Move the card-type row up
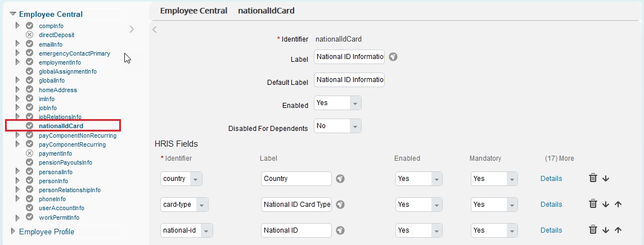The width and height of the screenshot is (644, 245). click(x=618, y=205)
